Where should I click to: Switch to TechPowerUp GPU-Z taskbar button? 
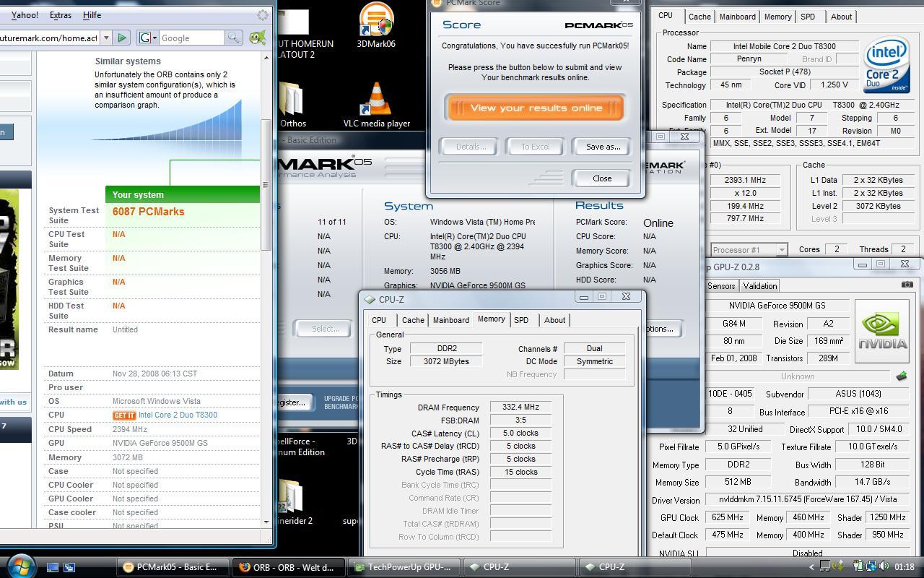pyautogui.click(x=403, y=567)
